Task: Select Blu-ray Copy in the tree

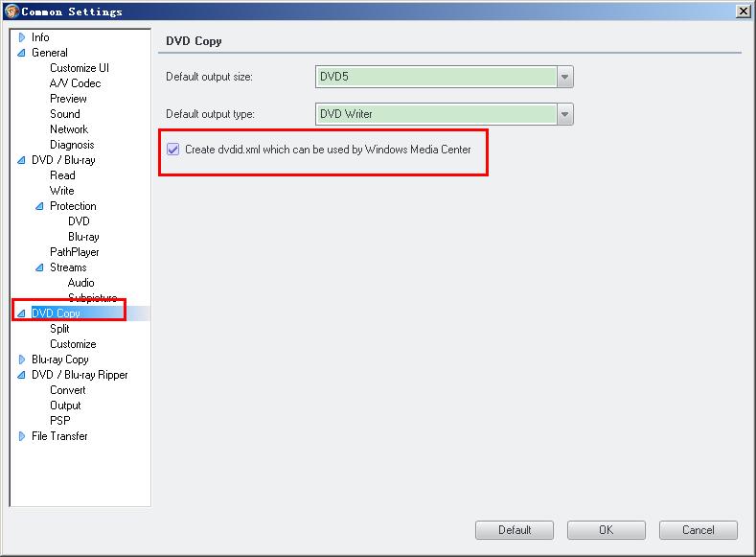Action: tap(60, 360)
